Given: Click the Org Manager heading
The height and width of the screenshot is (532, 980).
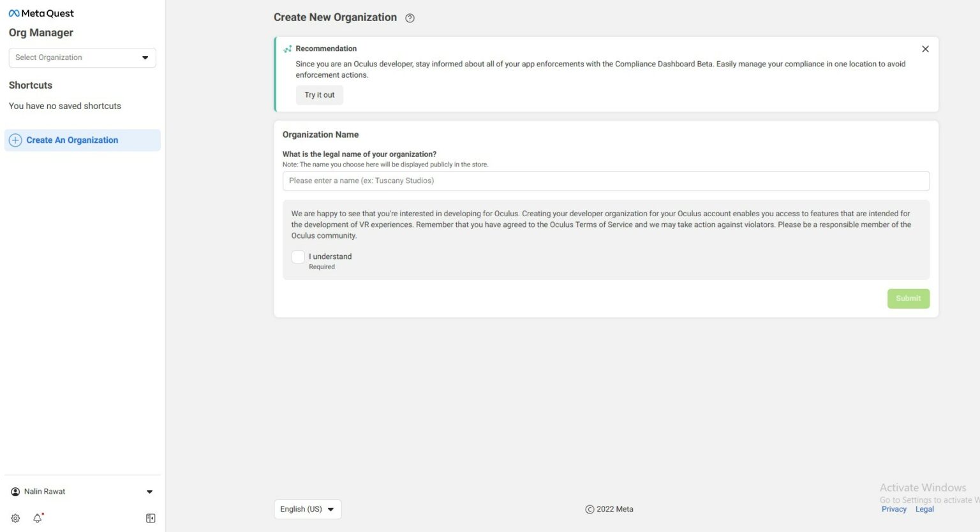Looking at the screenshot, I should point(41,33).
